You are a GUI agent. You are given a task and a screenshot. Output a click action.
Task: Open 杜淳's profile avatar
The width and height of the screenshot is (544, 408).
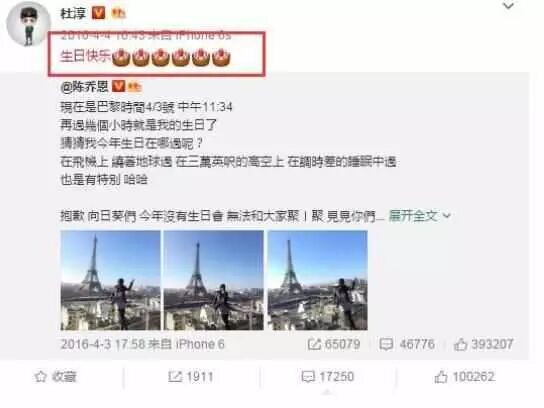click(x=29, y=25)
